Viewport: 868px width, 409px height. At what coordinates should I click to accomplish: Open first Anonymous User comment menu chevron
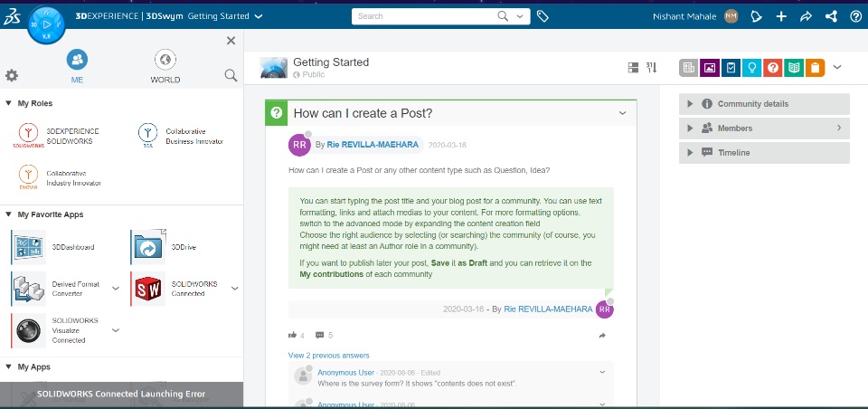tap(602, 372)
